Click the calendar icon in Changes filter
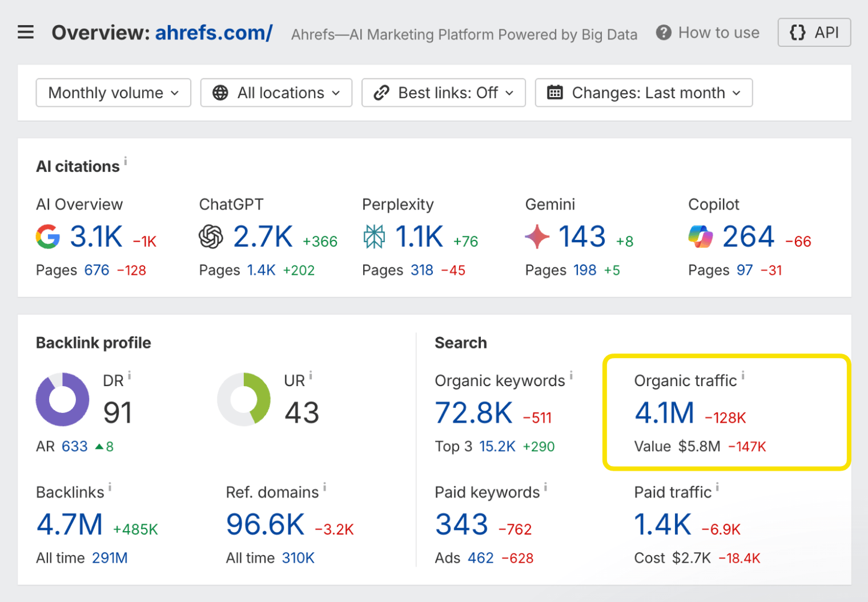Viewport: 868px width, 602px height. [554, 92]
